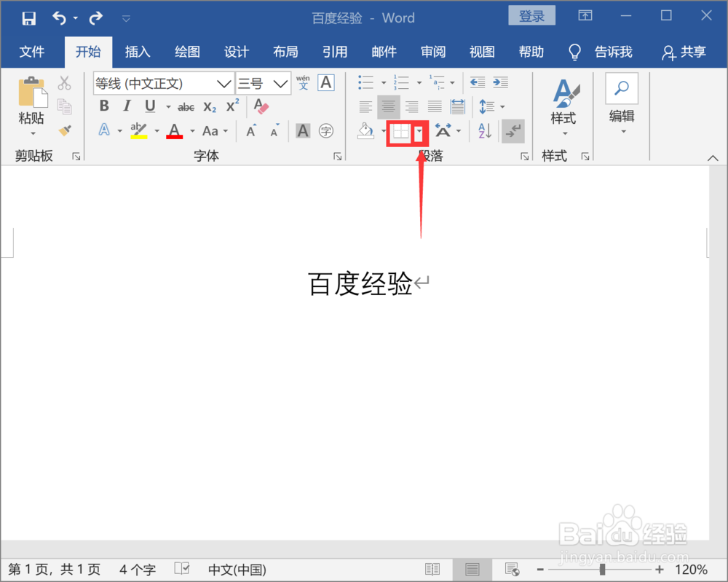Open the 样式 styles gallery button
Screen dimensions: 728x582
tap(565, 108)
